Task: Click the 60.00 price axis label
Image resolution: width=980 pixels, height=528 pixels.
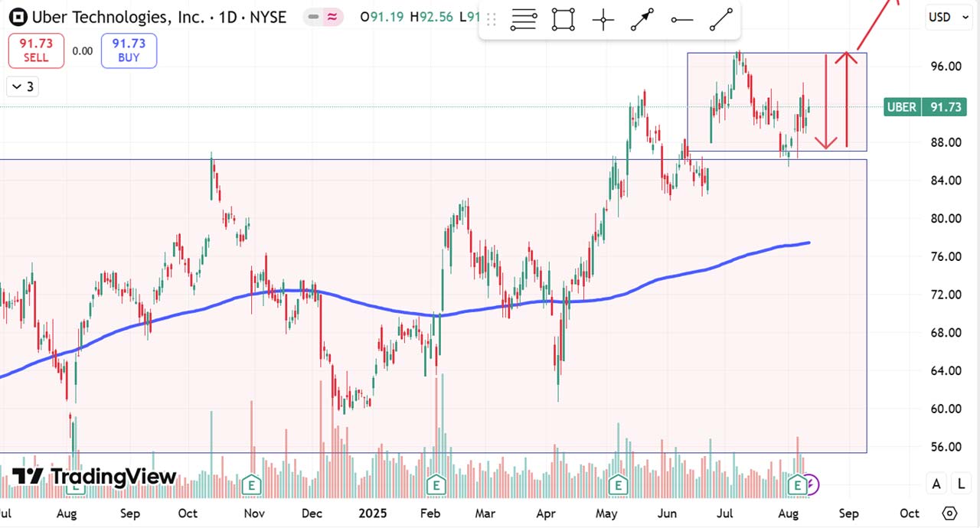Action: point(946,409)
